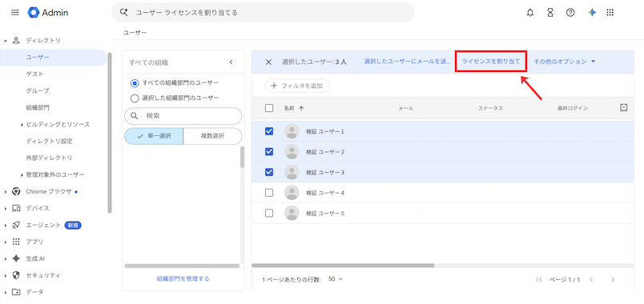
Task: Jump to first page arrow
Action: coord(540,279)
